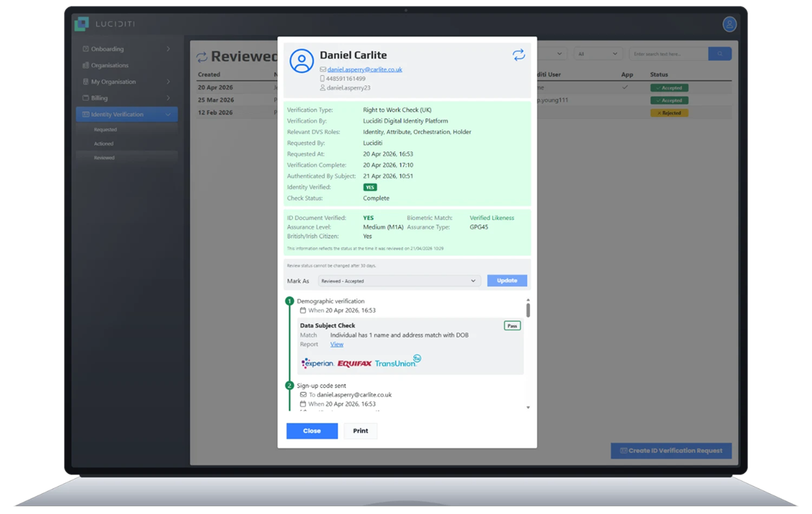This screenshot has height=514, width=812.
Task: Click the Created column header
Action: (209, 75)
